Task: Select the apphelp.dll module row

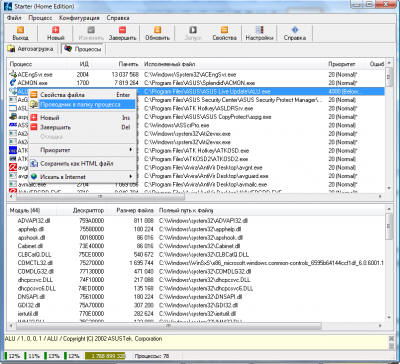Action: (197, 229)
